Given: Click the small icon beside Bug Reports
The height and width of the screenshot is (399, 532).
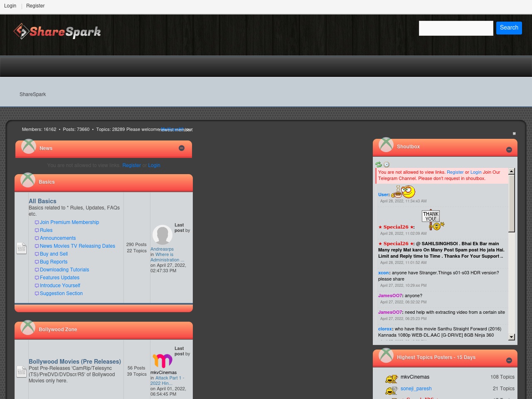Looking at the screenshot, I should click(37, 262).
